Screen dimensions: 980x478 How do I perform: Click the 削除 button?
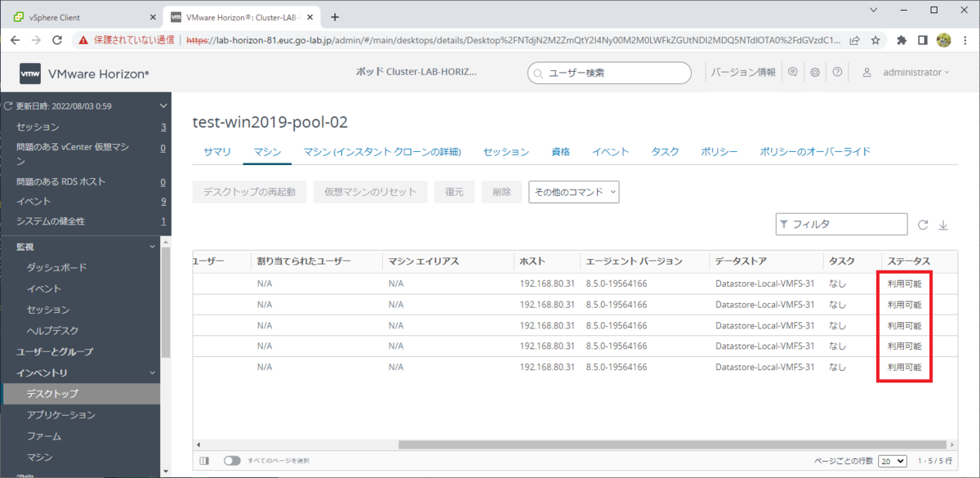pos(501,192)
